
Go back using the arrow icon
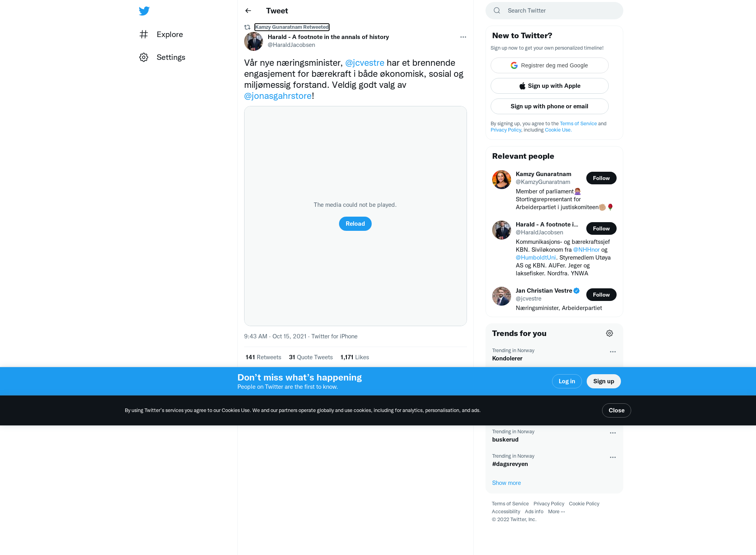coord(248,11)
